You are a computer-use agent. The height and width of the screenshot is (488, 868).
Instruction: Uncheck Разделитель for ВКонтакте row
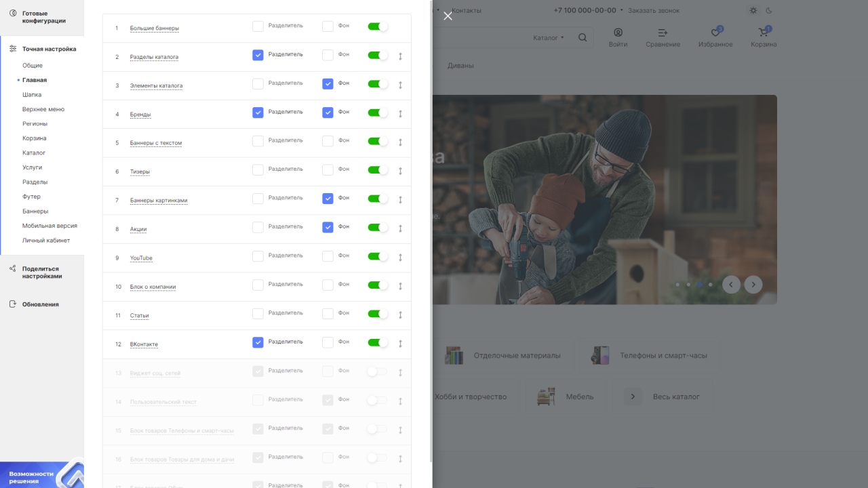coord(258,342)
